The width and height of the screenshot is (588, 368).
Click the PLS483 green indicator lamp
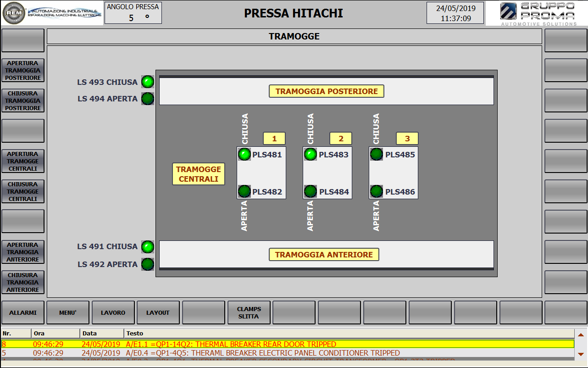[311, 154]
